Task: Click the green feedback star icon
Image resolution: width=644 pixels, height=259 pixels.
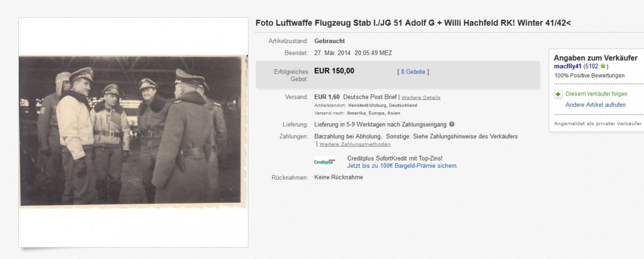Action: pos(603,66)
